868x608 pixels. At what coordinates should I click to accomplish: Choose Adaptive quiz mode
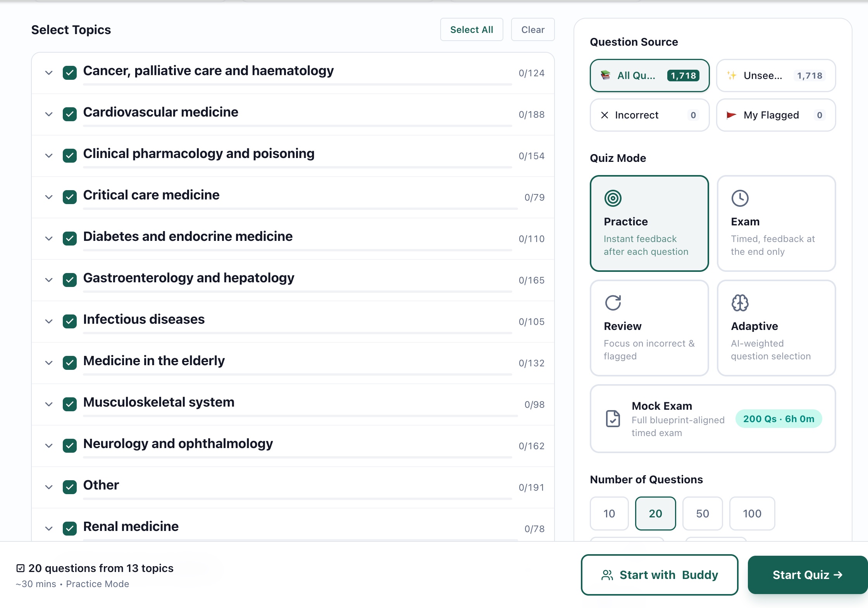click(x=776, y=328)
